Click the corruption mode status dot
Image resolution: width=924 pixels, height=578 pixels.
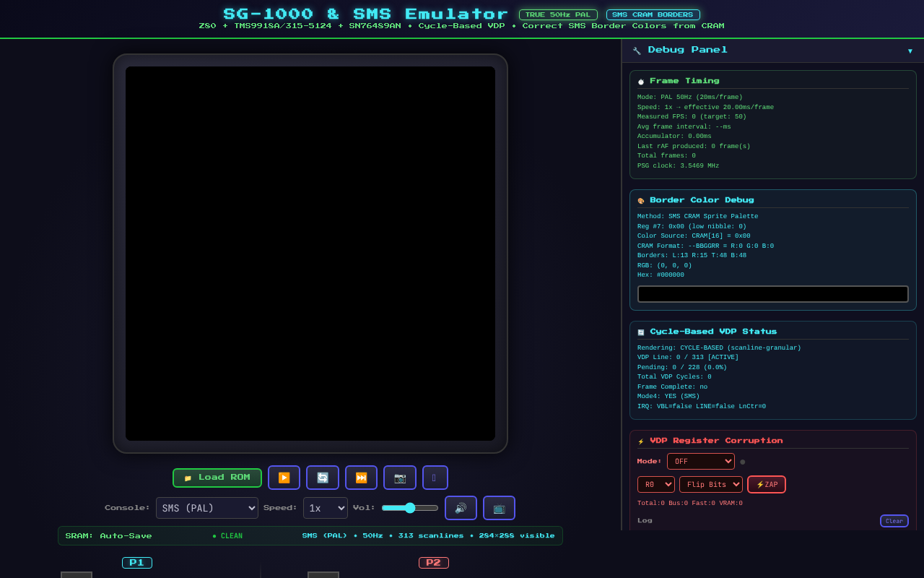(743, 462)
